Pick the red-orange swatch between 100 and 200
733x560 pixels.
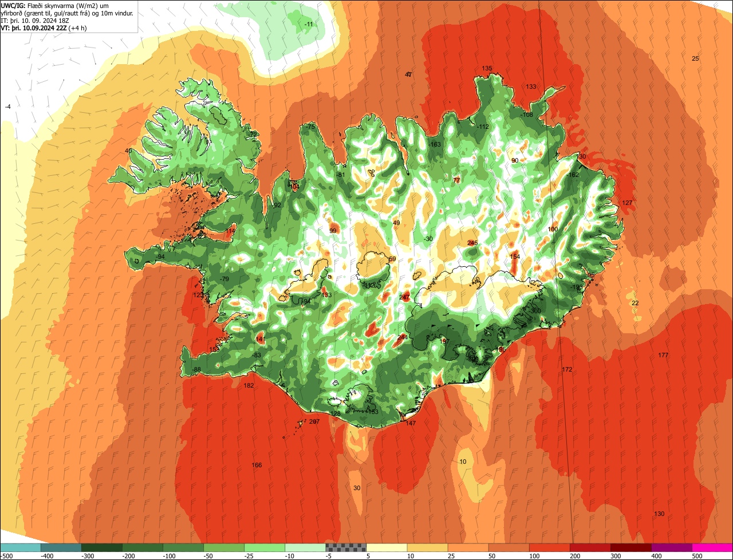pos(550,547)
